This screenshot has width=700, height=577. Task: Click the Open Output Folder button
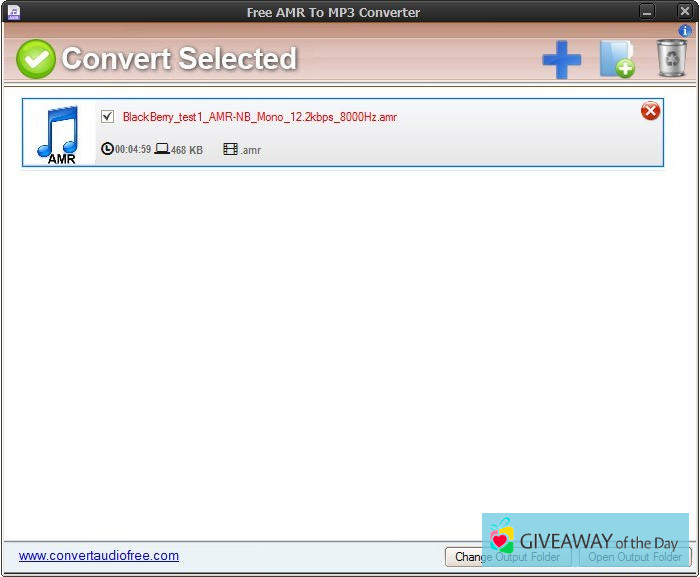(635, 557)
